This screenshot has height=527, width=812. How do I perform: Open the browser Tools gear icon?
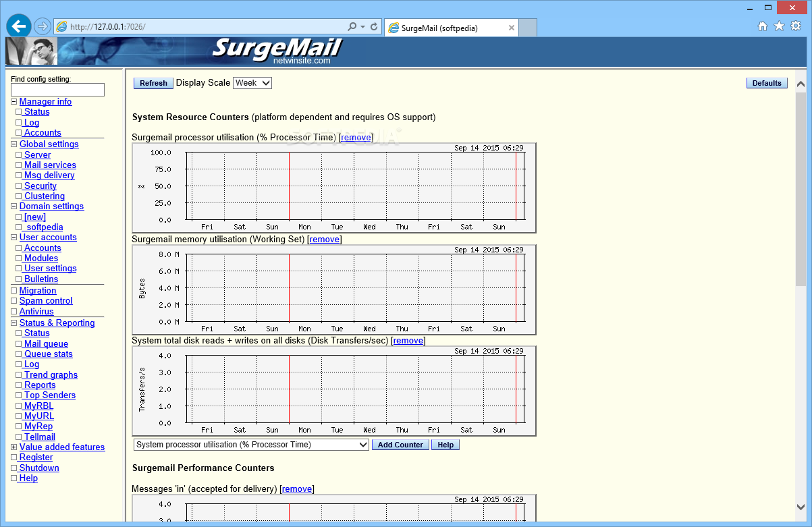tap(796, 26)
